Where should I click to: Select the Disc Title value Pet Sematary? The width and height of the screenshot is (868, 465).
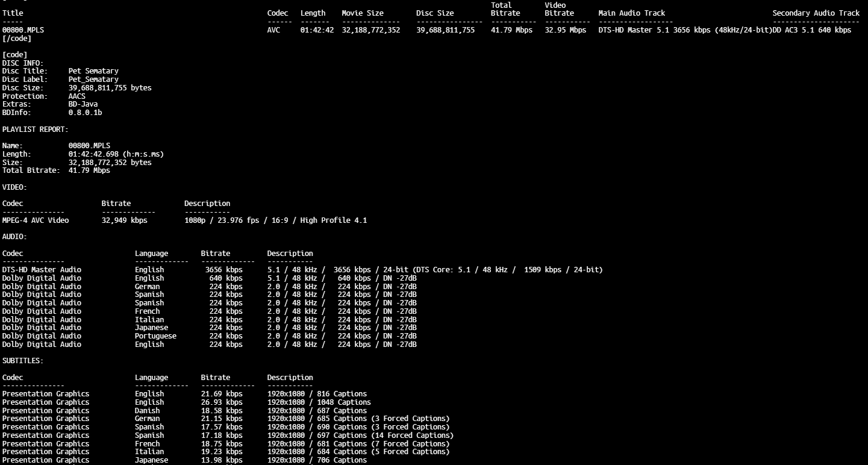(93, 71)
